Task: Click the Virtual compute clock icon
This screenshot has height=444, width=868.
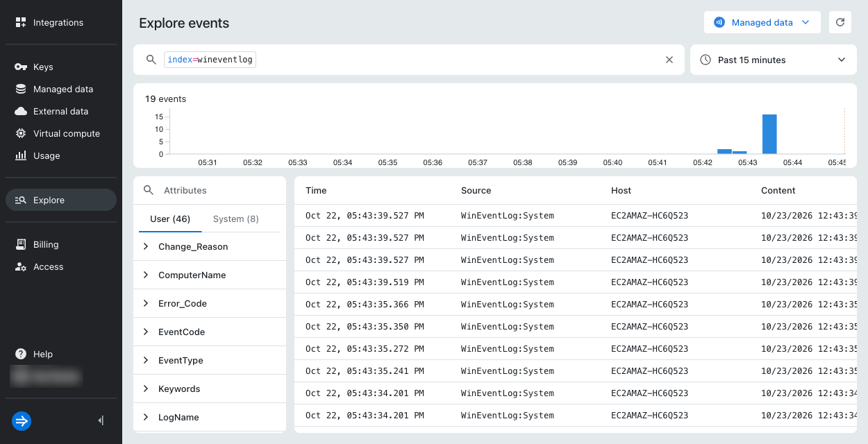Action: [x=21, y=134]
